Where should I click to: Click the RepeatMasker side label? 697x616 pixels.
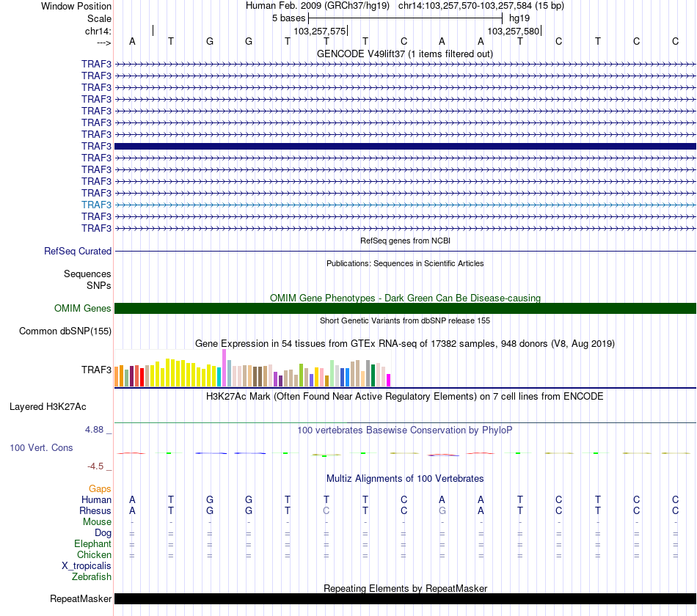click(81, 599)
